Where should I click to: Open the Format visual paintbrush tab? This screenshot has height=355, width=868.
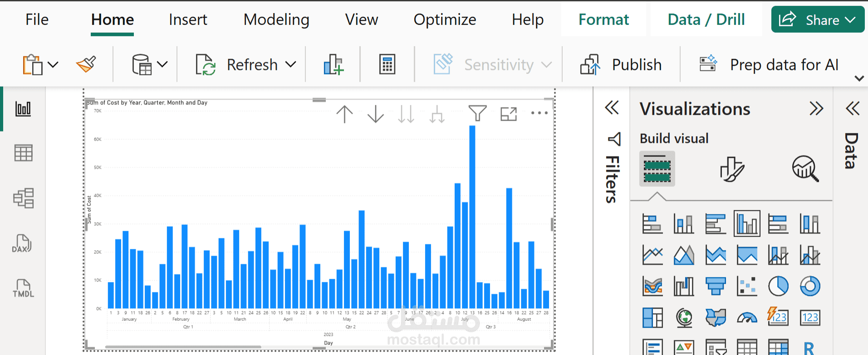click(x=731, y=169)
